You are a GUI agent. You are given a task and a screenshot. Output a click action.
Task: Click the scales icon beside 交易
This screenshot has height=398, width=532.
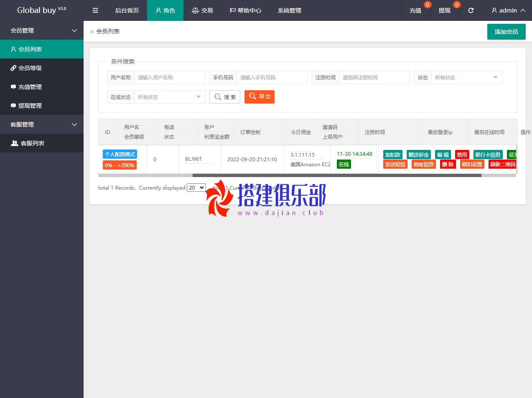click(x=195, y=10)
